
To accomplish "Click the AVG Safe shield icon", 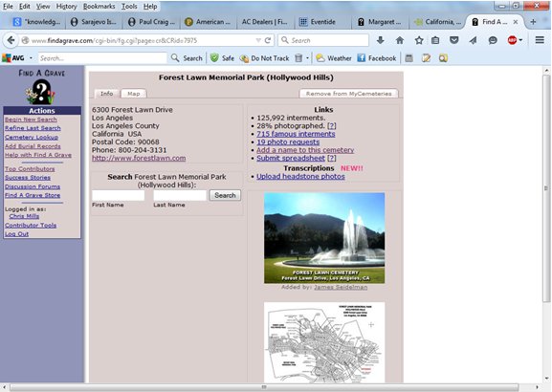I will tap(214, 58).
